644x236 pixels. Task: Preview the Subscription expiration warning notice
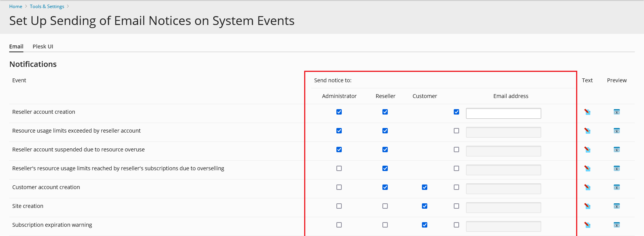point(616,225)
